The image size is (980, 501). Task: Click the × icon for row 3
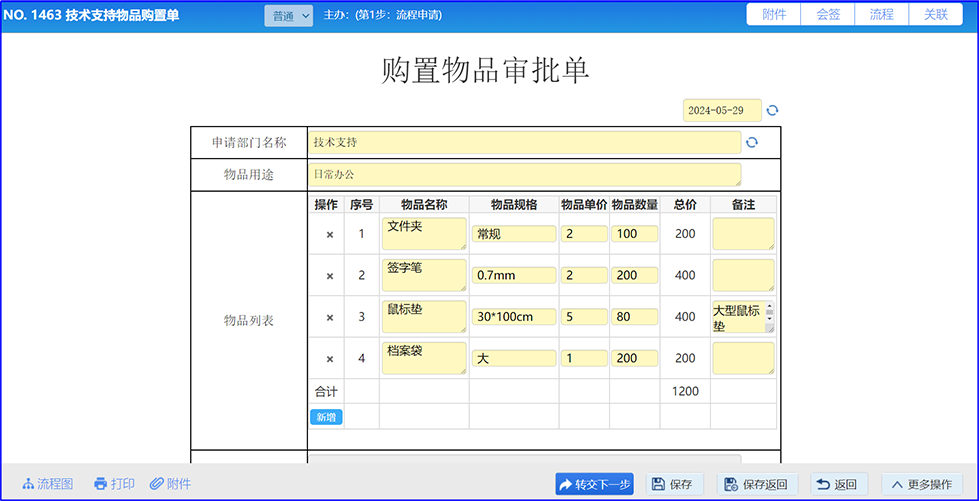[x=330, y=317]
